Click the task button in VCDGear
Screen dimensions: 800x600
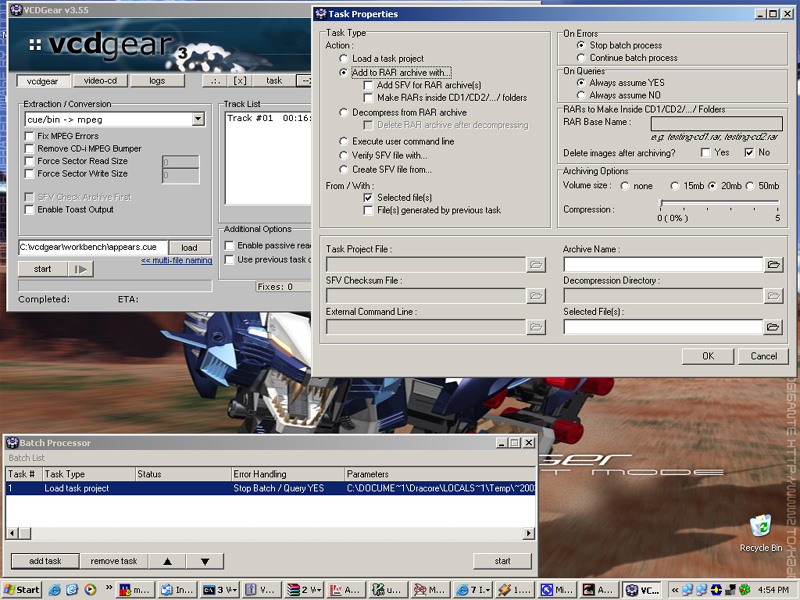tap(274, 81)
